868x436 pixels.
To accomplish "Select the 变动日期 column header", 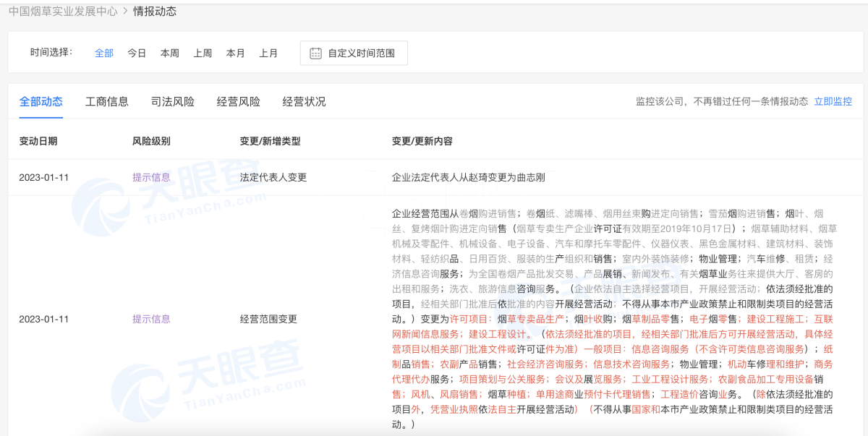I will 38,141.
